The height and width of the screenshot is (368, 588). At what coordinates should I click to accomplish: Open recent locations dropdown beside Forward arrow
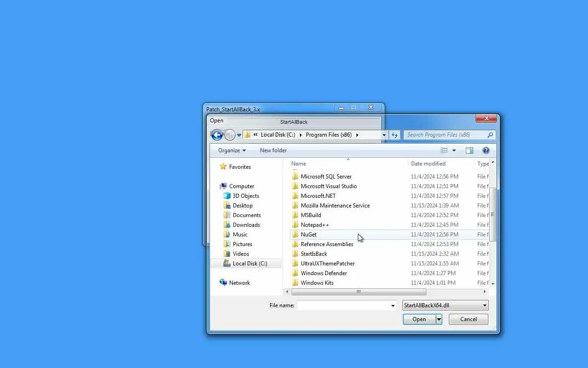(x=239, y=135)
